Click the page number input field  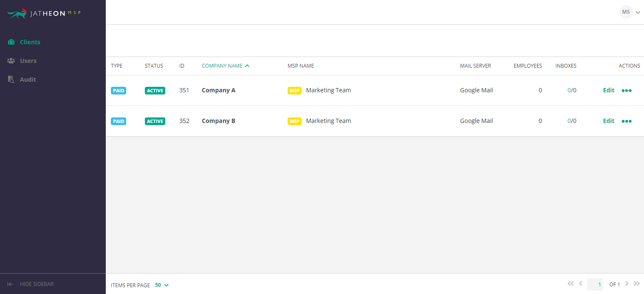595,284
